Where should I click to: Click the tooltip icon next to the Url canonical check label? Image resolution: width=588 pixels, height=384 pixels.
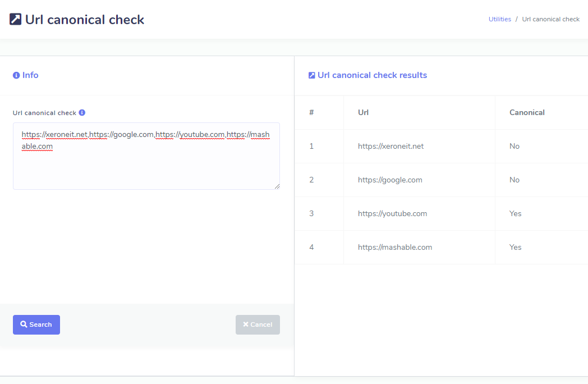(82, 112)
